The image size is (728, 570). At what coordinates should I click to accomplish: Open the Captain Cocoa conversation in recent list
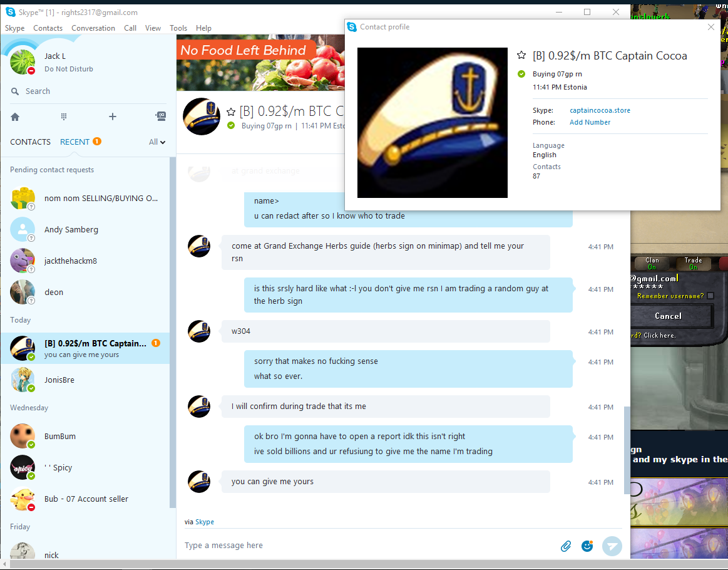[x=85, y=348]
